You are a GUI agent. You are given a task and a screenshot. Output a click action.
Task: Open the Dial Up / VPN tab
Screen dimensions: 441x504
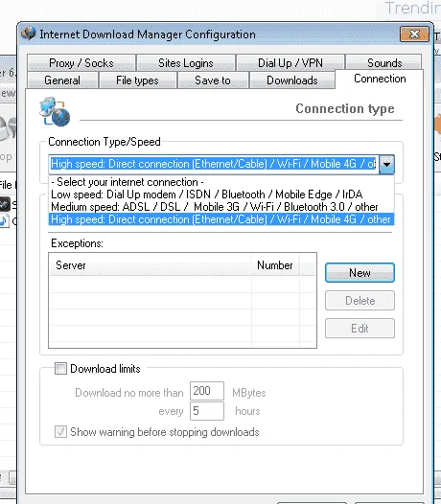click(x=290, y=62)
